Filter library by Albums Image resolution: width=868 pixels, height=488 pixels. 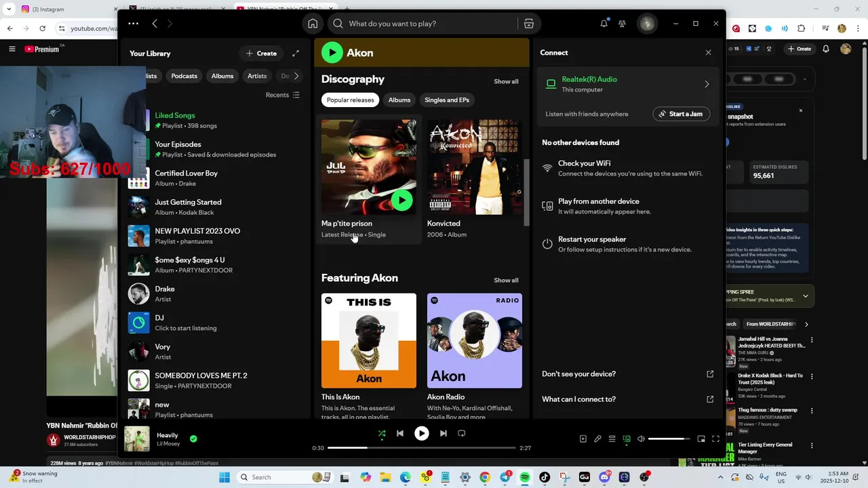222,76
